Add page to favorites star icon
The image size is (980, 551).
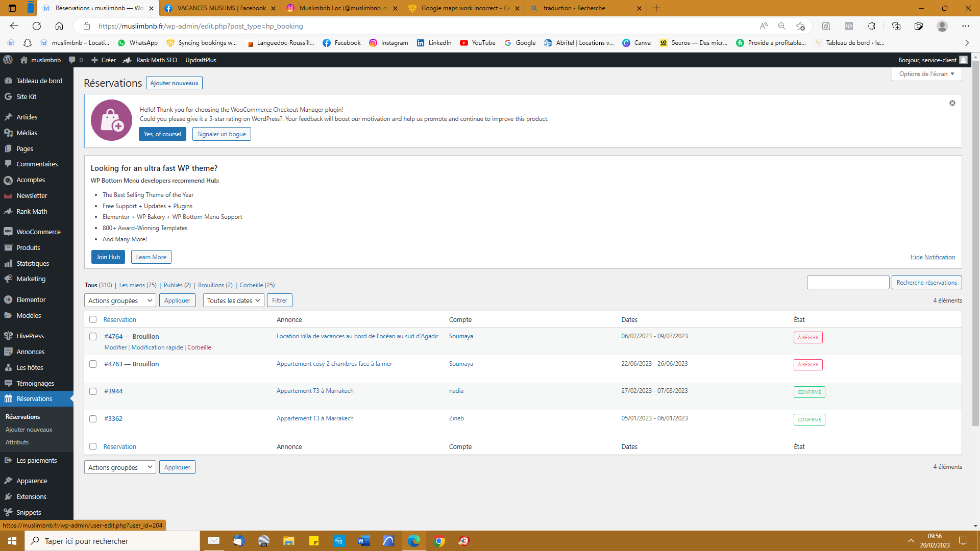point(800,26)
